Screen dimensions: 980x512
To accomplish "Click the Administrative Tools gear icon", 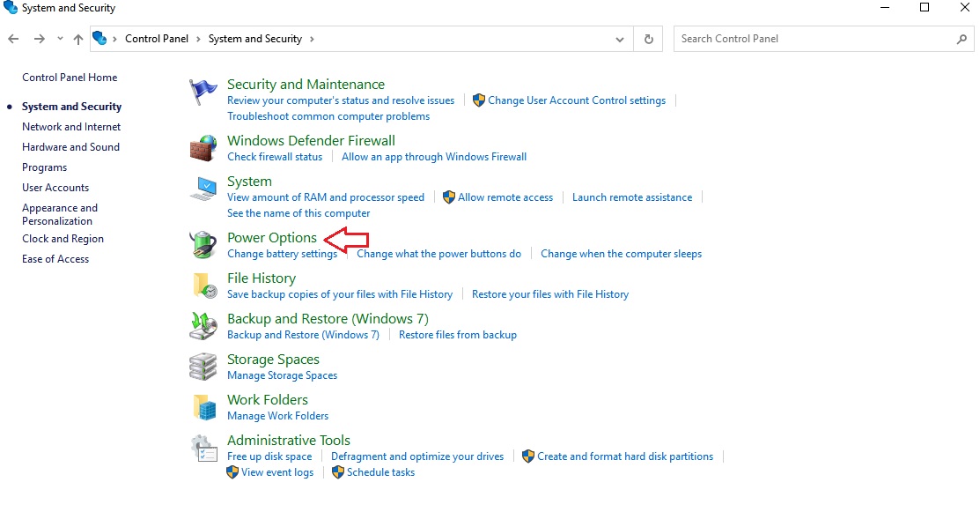I will pos(203,449).
